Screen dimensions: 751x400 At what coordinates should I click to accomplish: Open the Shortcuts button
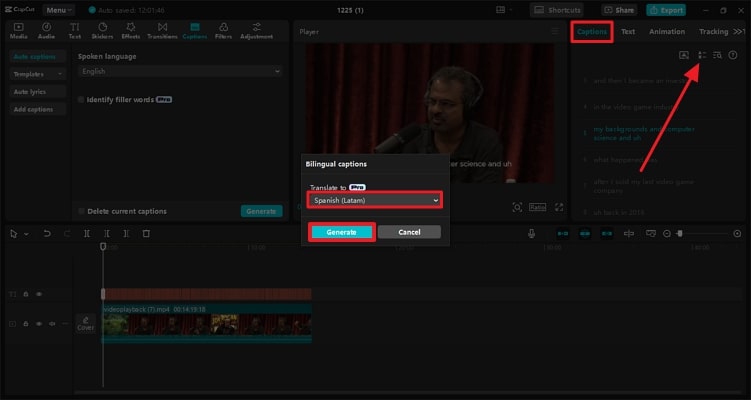[558, 10]
